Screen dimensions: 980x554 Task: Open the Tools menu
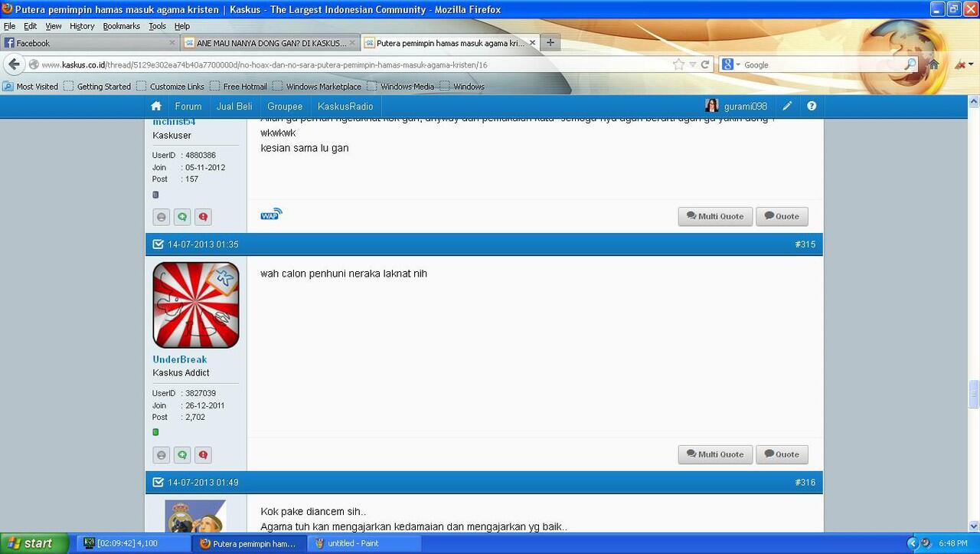click(157, 26)
